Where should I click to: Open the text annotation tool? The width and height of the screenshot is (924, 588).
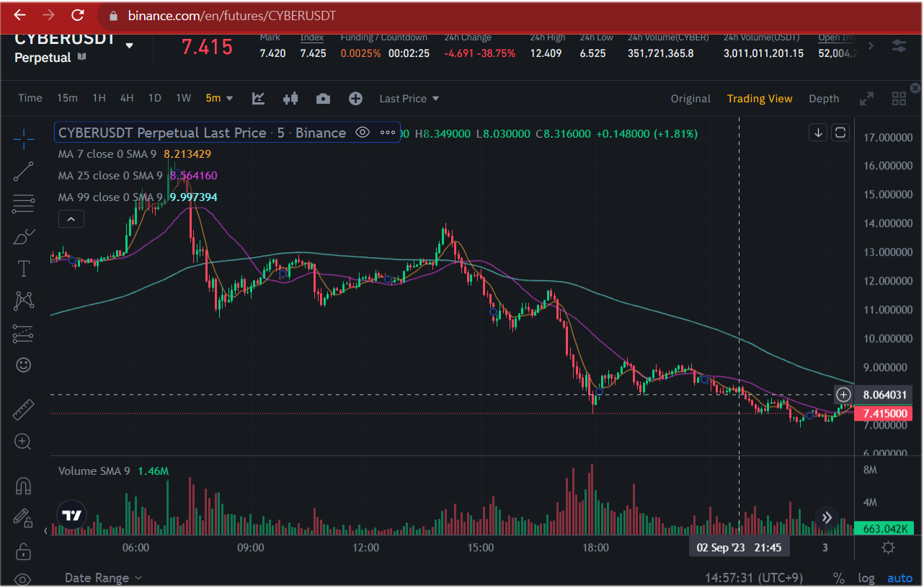point(23,269)
